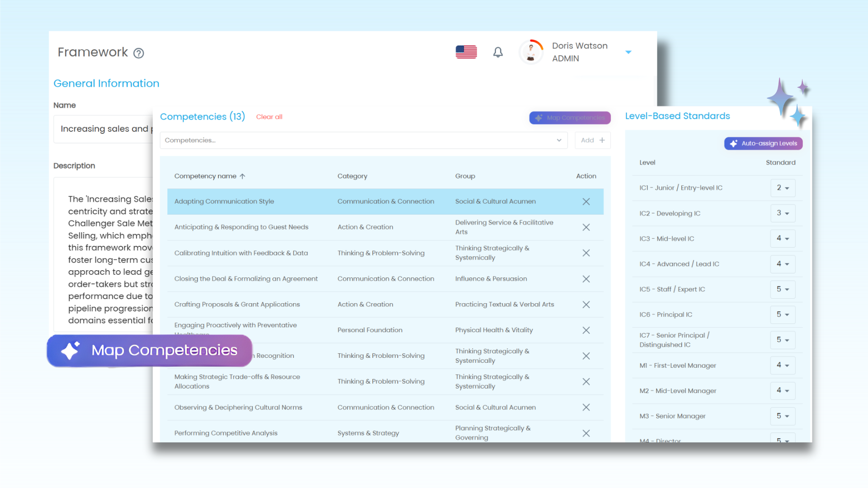
Task: Delete the Observing & Deciphering Cultural Norms row
Action: point(586,407)
